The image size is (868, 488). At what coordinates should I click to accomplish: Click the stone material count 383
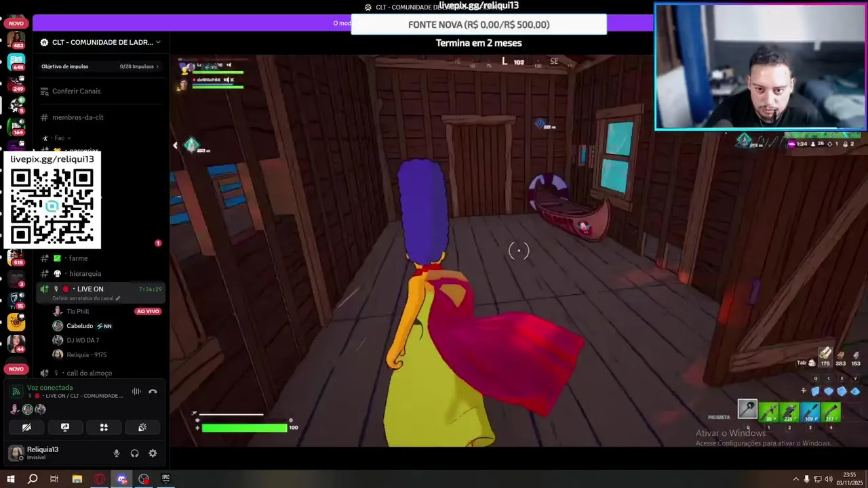pyautogui.click(x=841, y=358)
